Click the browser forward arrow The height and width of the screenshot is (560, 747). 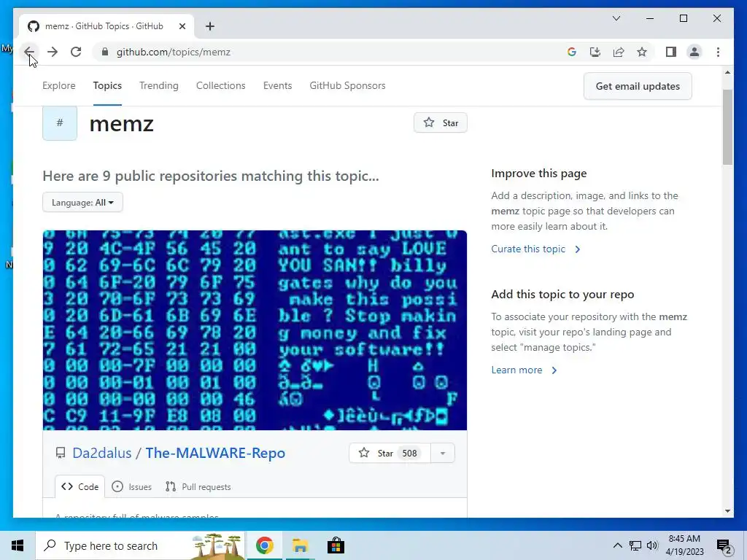(x=53, y=52)
